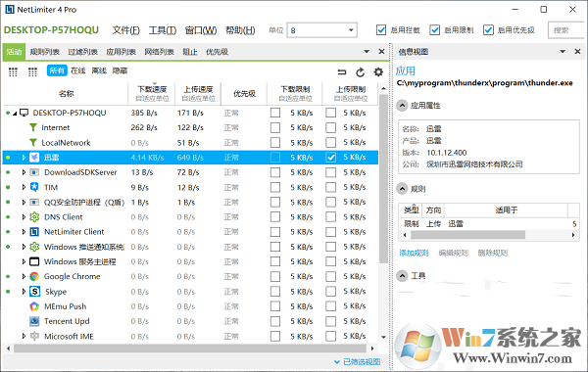Click the refresh icon in activity toolbar
588x372 pixels.
point(360,71)
